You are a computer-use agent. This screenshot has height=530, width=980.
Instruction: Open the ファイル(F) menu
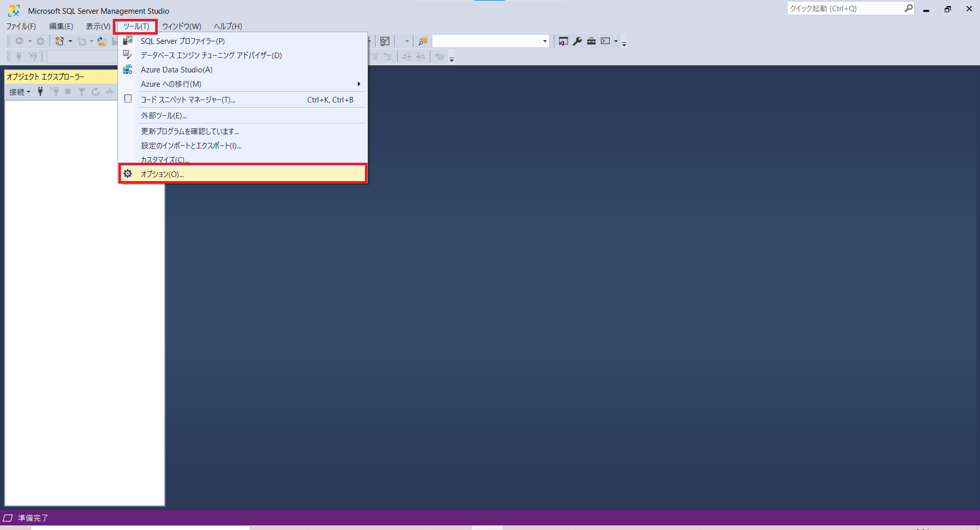(x=21, y=27)
